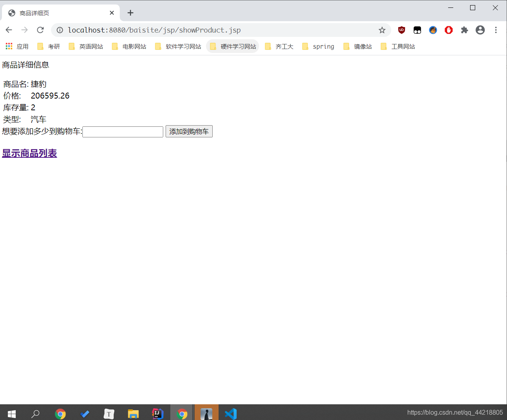Open the Chrome profile avatar

click(x=480, y=30)
